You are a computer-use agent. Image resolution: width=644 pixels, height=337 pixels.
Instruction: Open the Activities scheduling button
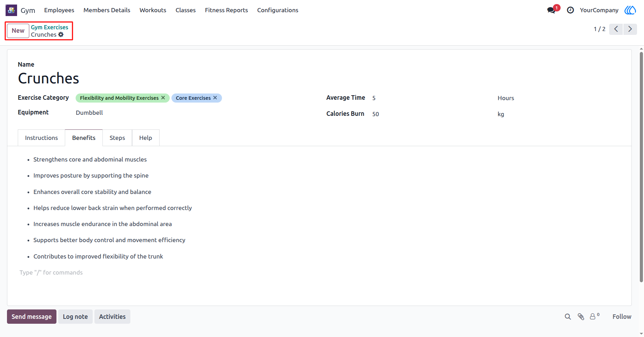click(x=112, y=316)
